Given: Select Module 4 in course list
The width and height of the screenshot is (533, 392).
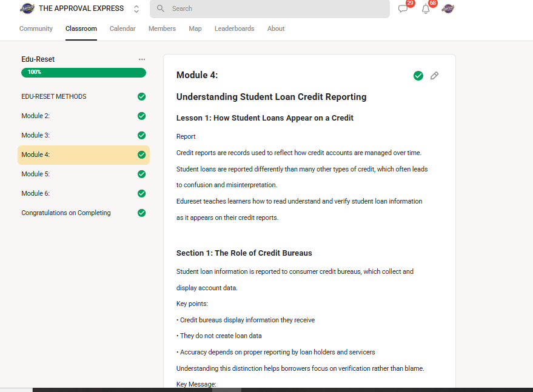Looking at the screenshot, I should click(x=84, y=155).
